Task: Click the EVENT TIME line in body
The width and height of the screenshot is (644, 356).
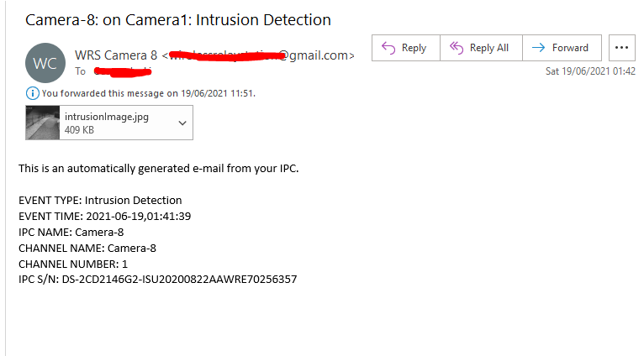Action: 105,217
